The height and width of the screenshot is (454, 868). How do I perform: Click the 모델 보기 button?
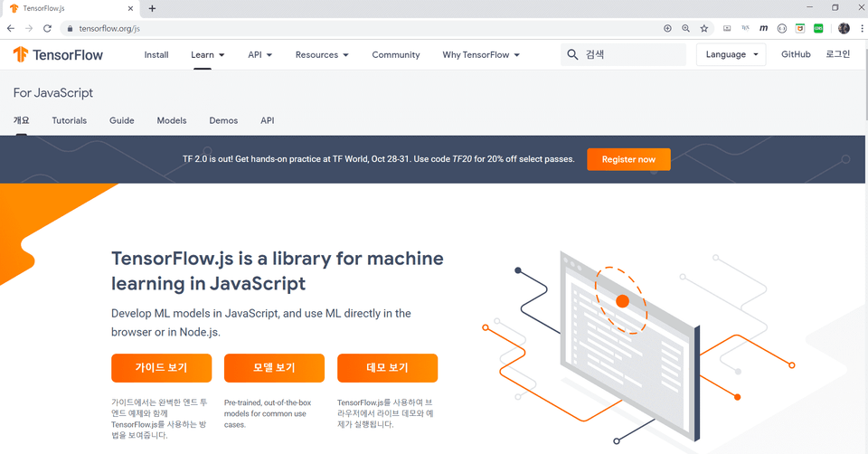pos(275,367)
